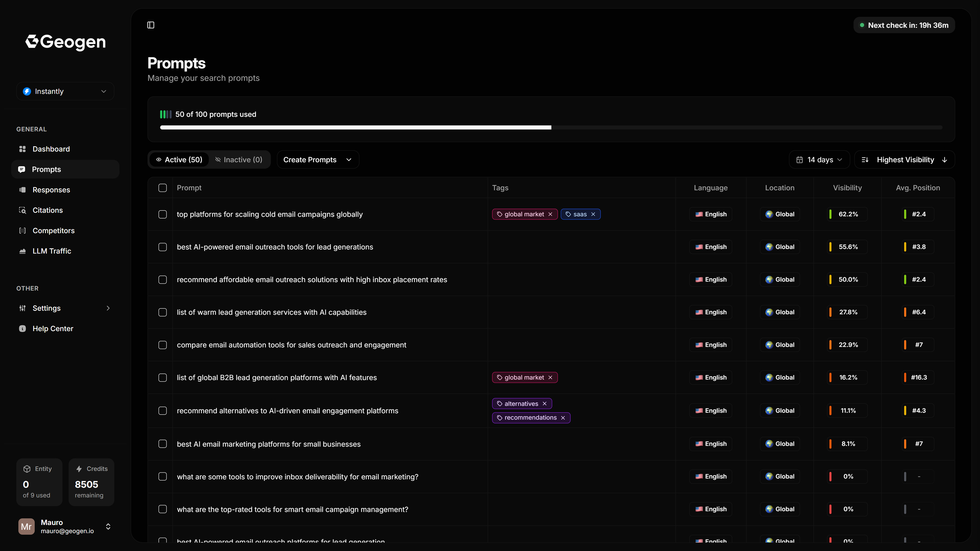This screenshot has height=551, width=980.
Task: Check the 'top platforms for scaling' prompt row
Action: pos(163,214)
